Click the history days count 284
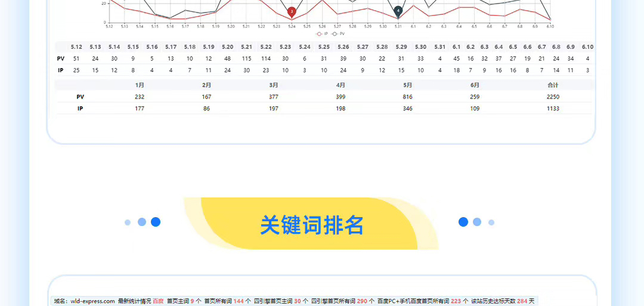The image size is (644, 306). pos(522,301)
